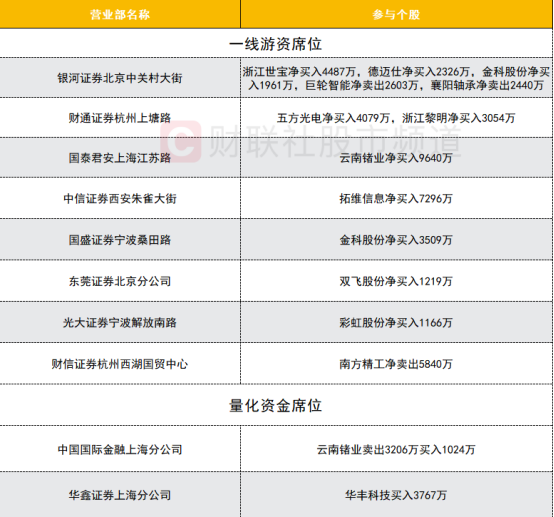
Task: Select the 光大证券宁波解放南路 cell
Action: pyautogui.click(x=120, y=322)
